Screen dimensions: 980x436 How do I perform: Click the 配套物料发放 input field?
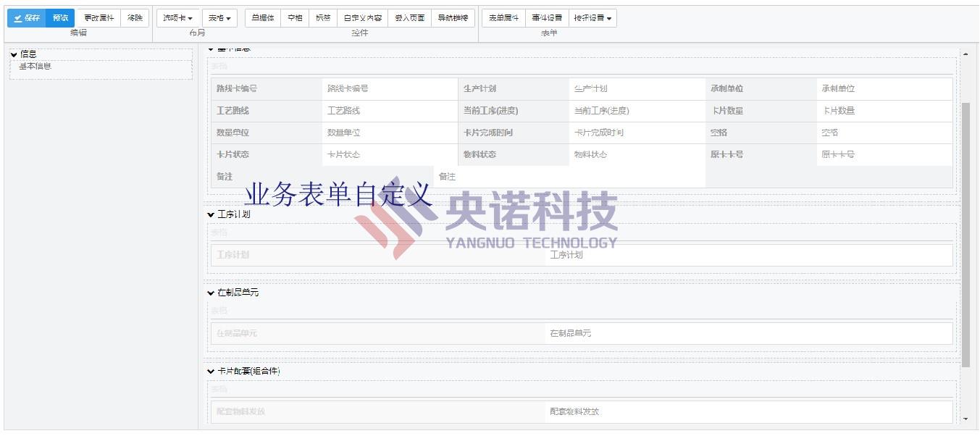point(749,411)
